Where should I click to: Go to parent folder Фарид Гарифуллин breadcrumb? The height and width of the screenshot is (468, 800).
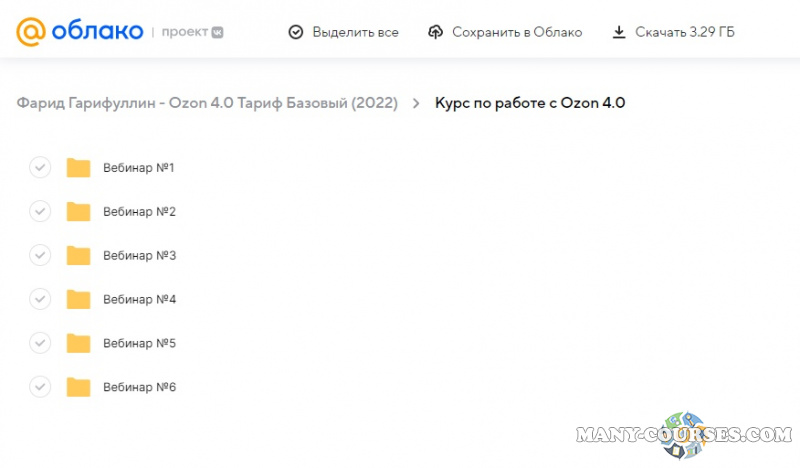207,103
